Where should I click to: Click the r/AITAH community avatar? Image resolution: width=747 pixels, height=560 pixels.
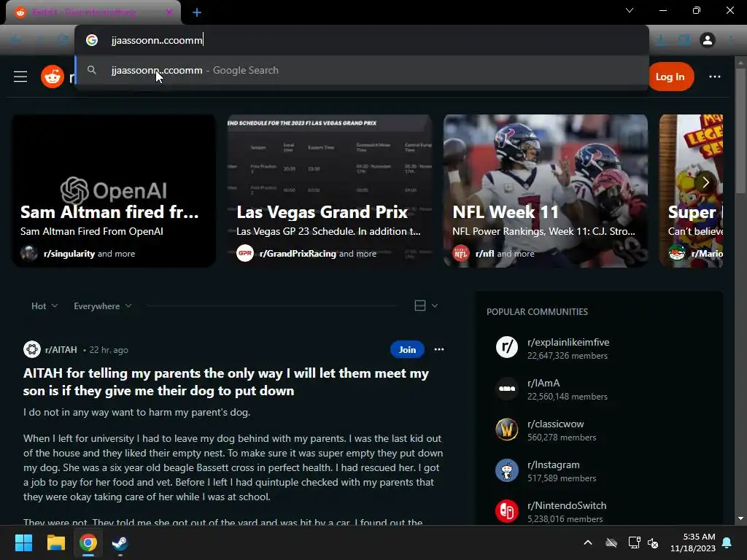click(x=32, y=349)
